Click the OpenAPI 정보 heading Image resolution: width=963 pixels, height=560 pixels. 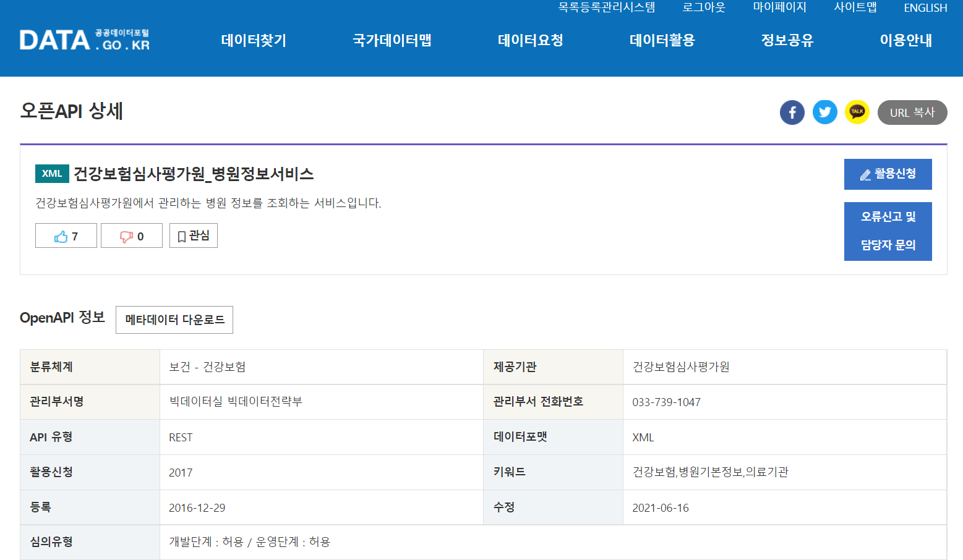point(62,318)
